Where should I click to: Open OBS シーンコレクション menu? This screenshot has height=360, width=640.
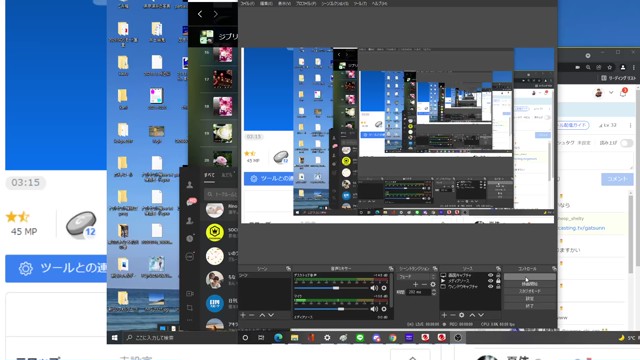(335, 3)
